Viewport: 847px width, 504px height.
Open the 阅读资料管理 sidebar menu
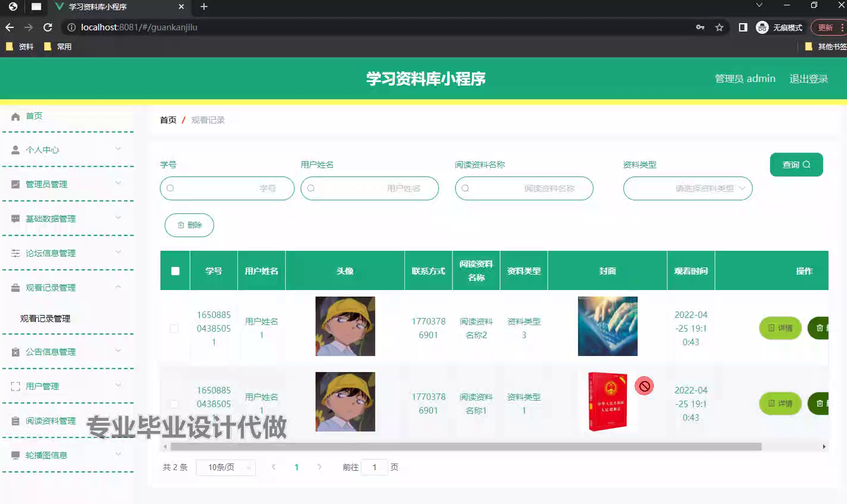51,421
